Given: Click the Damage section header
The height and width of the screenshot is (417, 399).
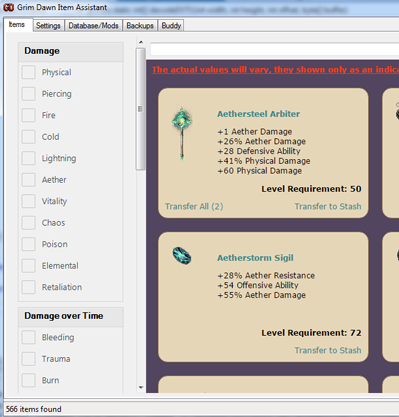Looking at the screenshot, I should (71, 51).
